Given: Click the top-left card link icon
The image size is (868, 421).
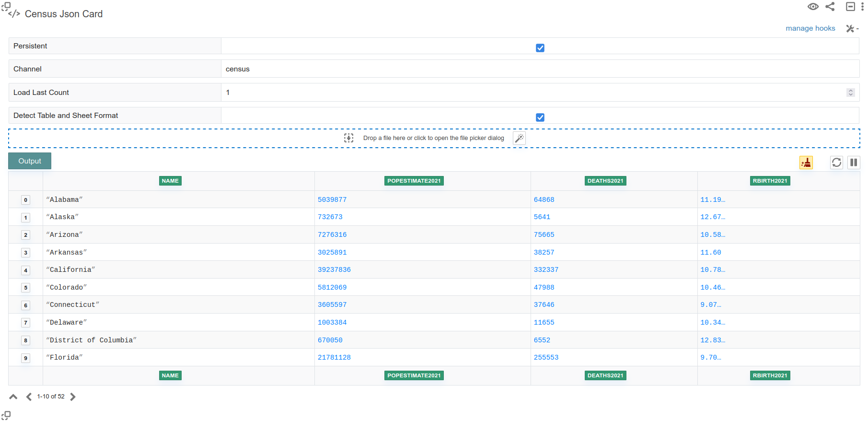Looking at the screenshot, I should (6, 6).
